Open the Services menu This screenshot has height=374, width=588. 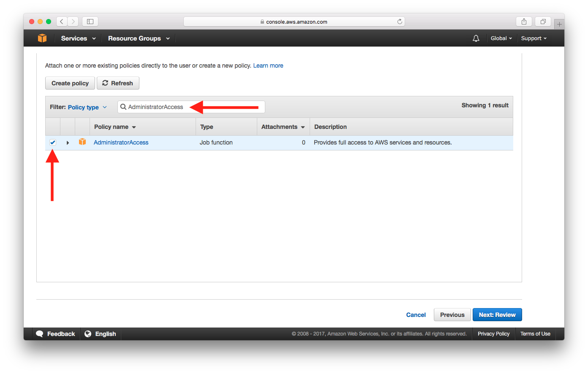78,38
